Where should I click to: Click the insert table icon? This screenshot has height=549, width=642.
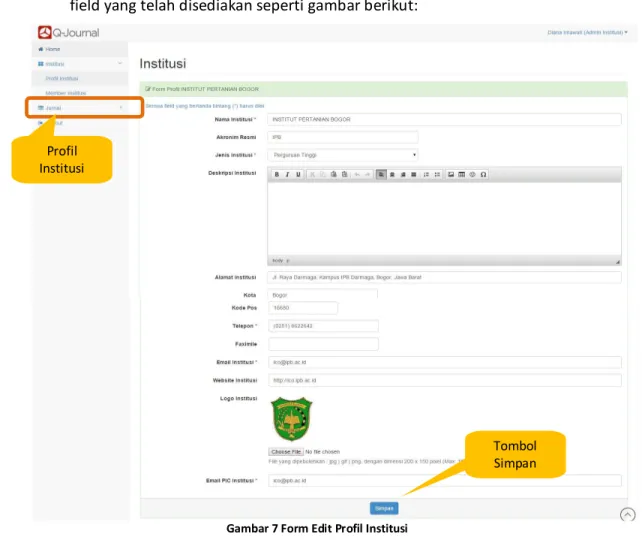(x=461, y=174)
